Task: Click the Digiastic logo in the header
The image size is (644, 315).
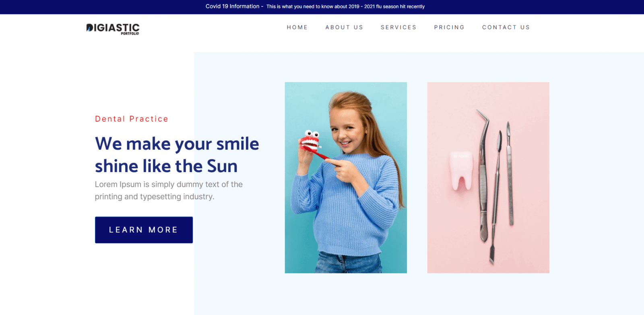Action: click(113, 28)
